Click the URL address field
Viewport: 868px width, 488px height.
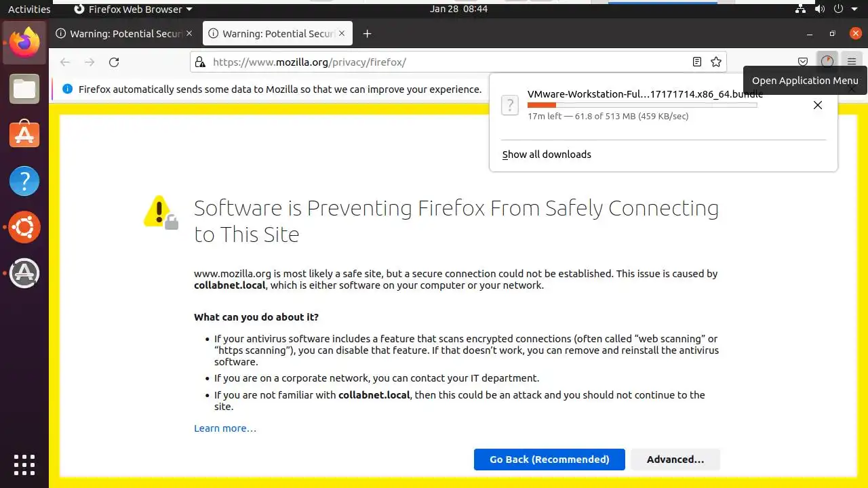(441, 62)
